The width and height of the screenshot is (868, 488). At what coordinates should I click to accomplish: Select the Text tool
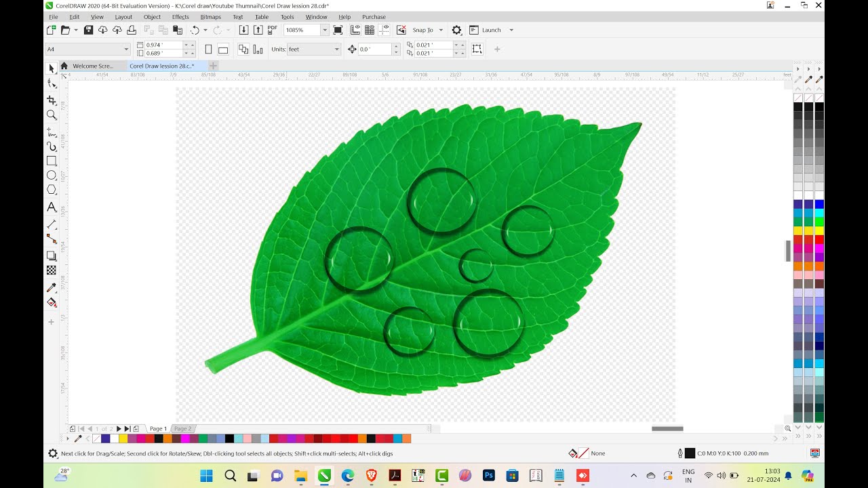tap(52, 207)
